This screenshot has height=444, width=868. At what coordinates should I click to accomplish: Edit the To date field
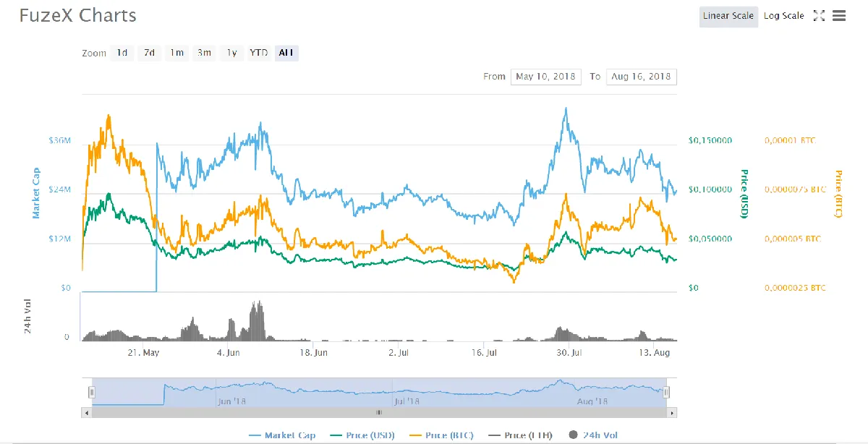(x=642, y=77)
